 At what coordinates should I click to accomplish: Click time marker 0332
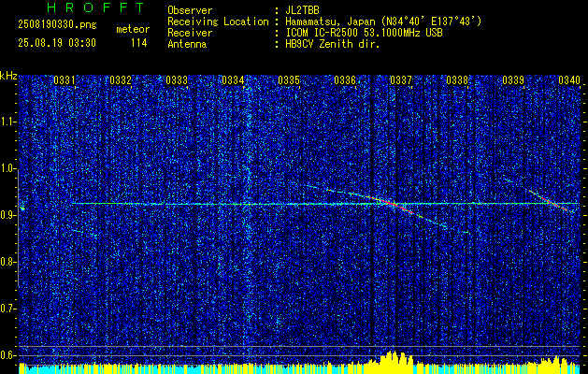click(x=121, y=80)
